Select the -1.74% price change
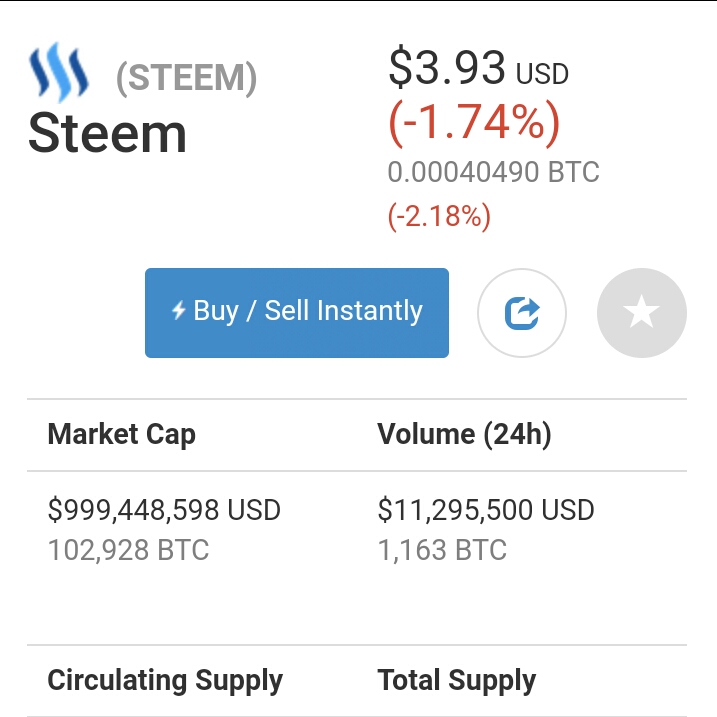 474,123
